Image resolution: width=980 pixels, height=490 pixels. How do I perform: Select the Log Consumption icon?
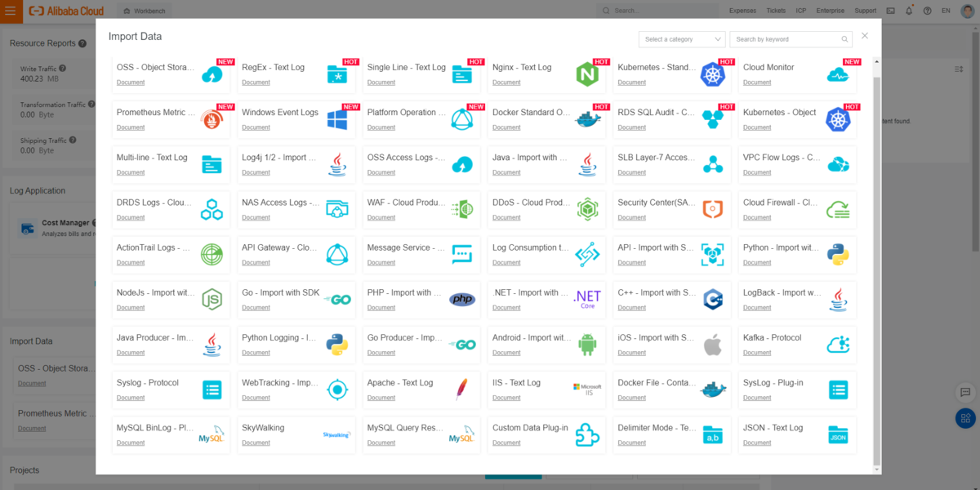[588, 254]
